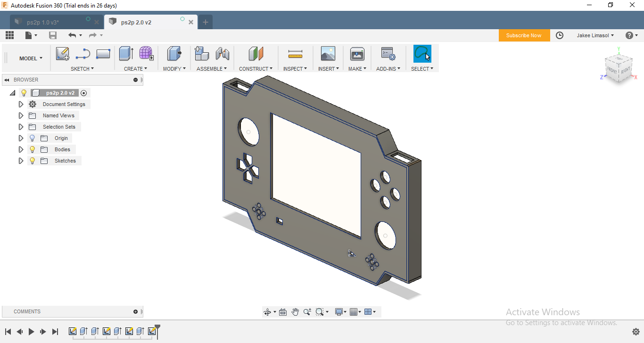Open the Create Form tool

[x=147, y=53]
